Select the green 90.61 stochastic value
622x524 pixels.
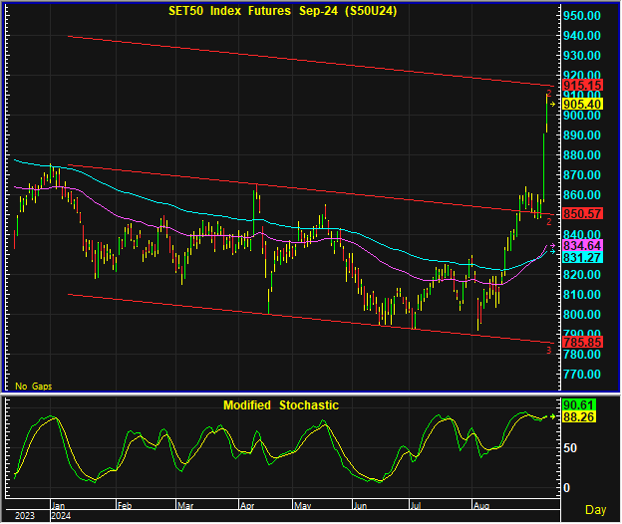click(578, 405)
